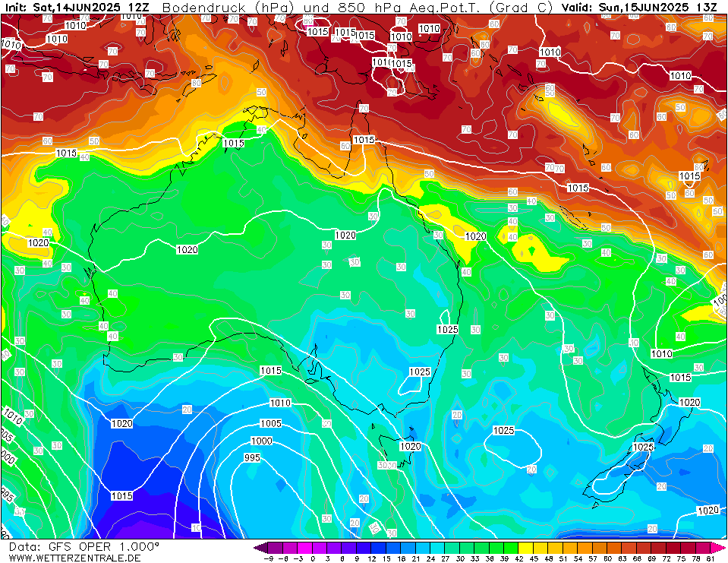Click the '-9' legend scale label
The image size is (728, 563).
point(269,558)
